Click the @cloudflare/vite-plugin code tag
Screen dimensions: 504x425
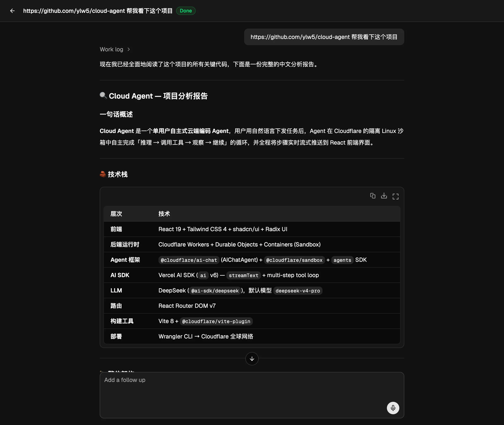[x=216, y=321]
